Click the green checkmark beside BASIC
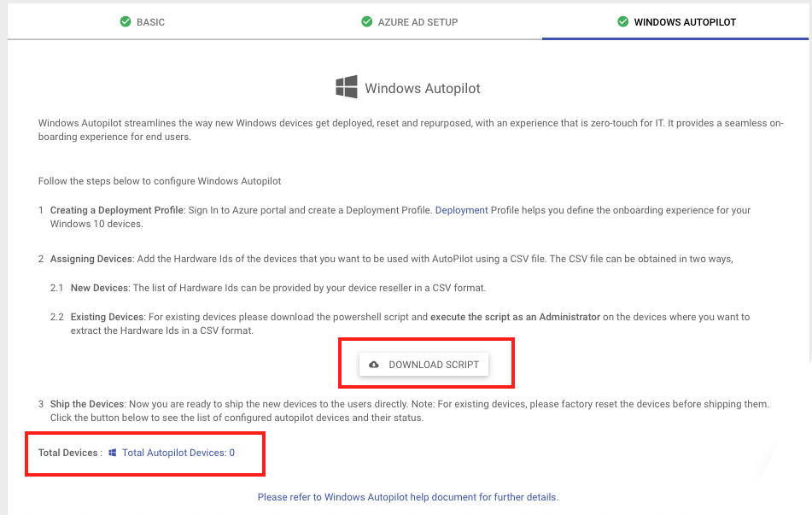Image resolution: width=812 pixels, height=515 pixels. tap(126, 21)
